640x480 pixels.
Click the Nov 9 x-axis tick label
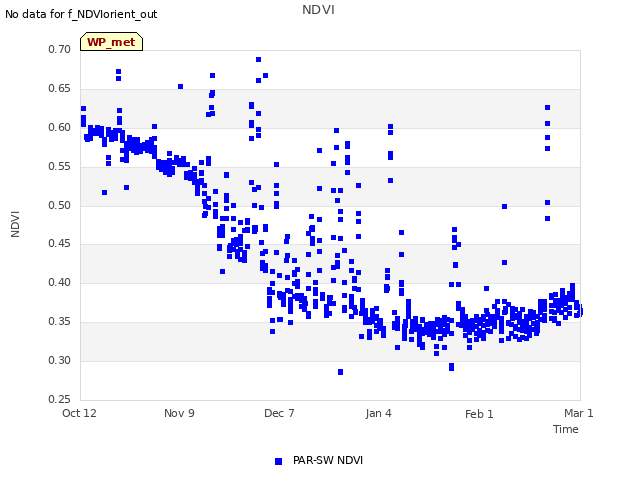point(179,413)
